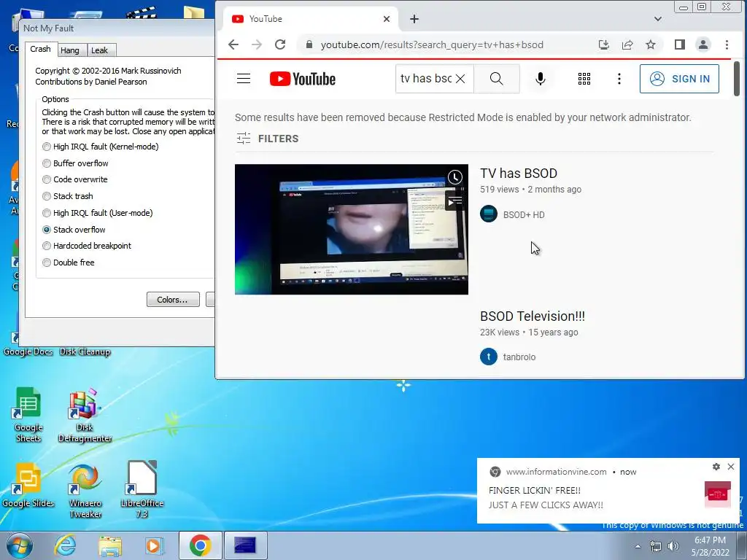Image resolution: width=747 pixels, height=560 pixels.
Task: Reload the YouTube page
Action: 280,44
